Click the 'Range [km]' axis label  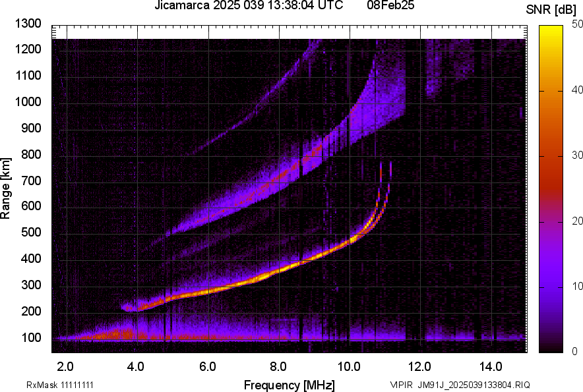(5, 188)
